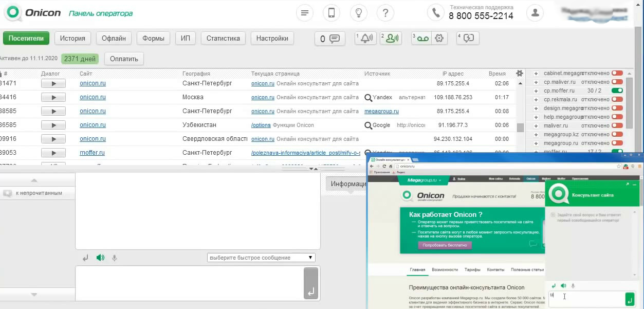Click the mobile phone icon in header
Screen dimensions: 644x309
(332, 13)
